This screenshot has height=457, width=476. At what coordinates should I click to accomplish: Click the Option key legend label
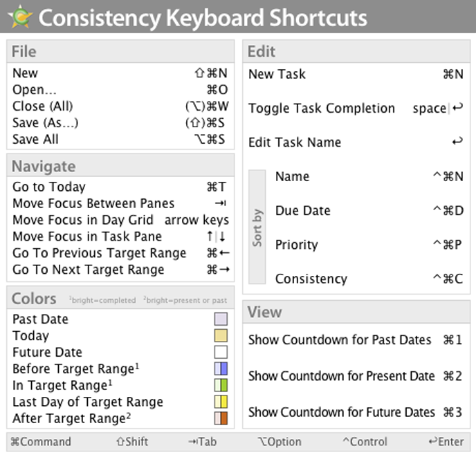(x=279, y=442)
